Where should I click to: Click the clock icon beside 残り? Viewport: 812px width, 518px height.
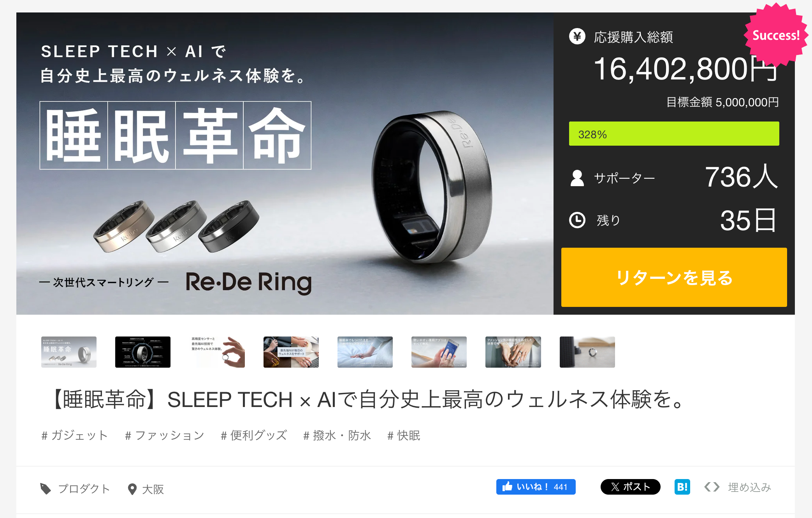tap(577, 220)
